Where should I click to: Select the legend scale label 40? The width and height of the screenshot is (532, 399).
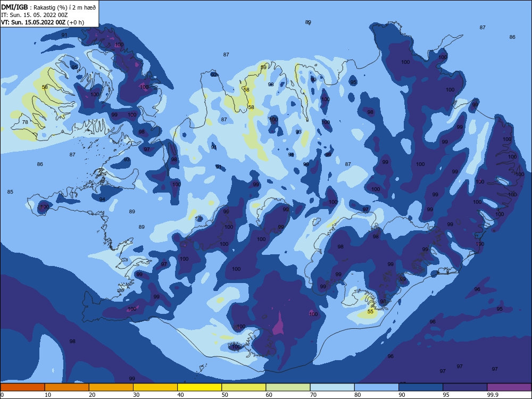point(180,395)
